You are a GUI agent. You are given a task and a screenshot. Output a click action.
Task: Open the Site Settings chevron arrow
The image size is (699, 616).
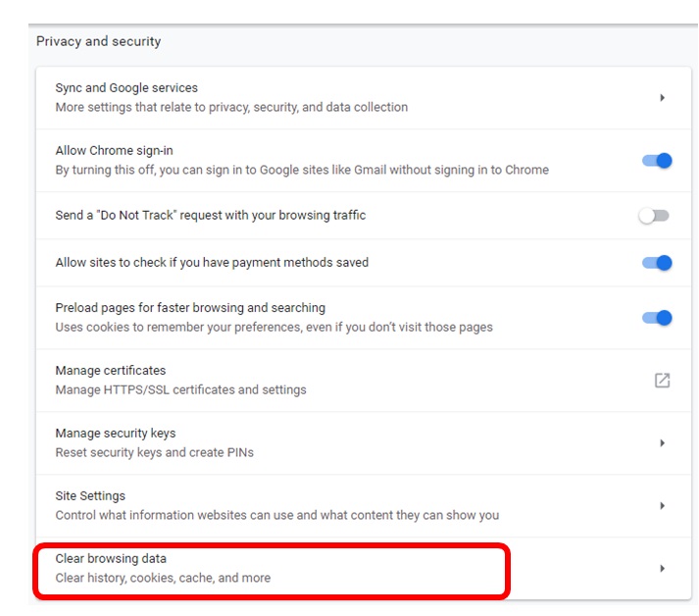tap(663, 506)
